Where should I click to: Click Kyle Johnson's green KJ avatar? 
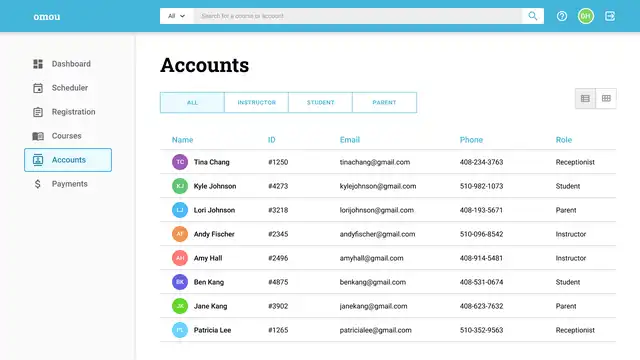180,186
